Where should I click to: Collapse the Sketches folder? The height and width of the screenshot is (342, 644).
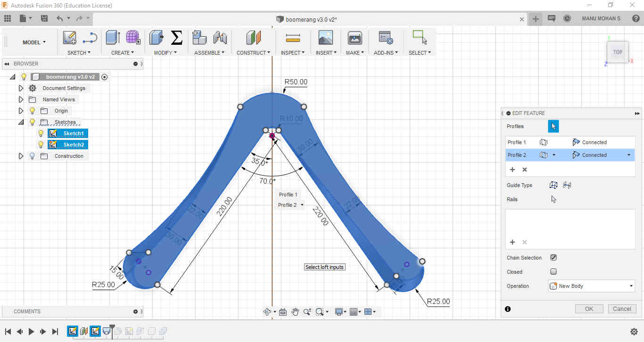[21, 122]
